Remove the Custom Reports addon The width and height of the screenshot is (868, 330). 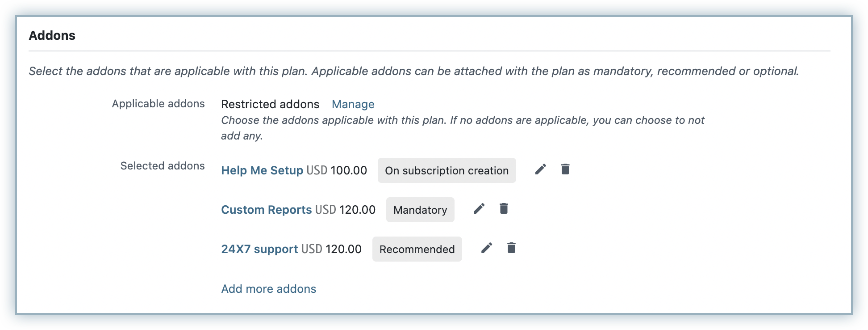pos(504,209)
